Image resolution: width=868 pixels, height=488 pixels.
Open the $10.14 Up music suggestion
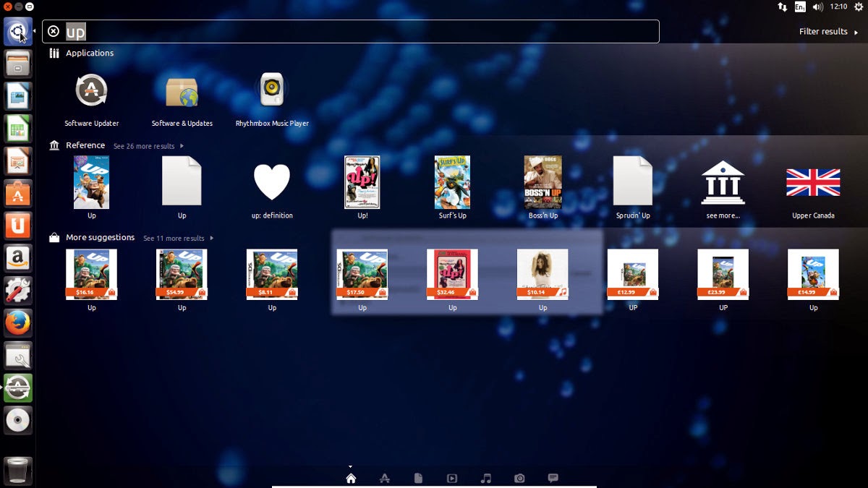point(542,281)
